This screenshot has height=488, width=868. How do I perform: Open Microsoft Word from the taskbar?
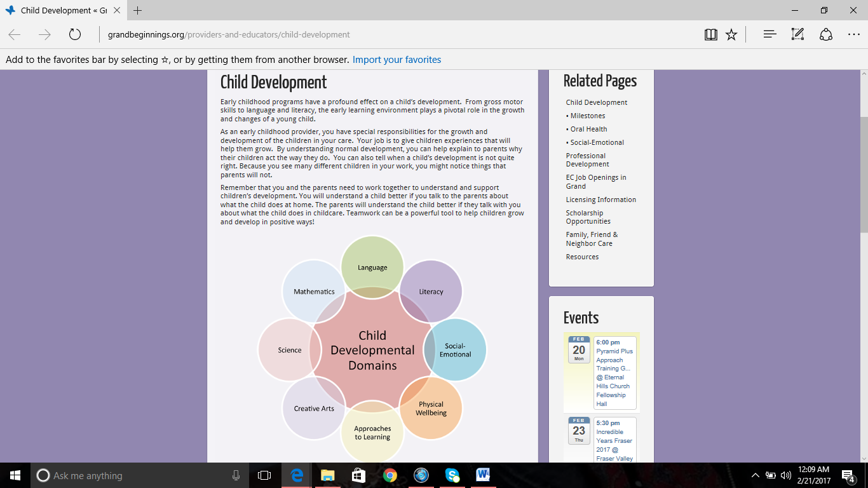483,474
